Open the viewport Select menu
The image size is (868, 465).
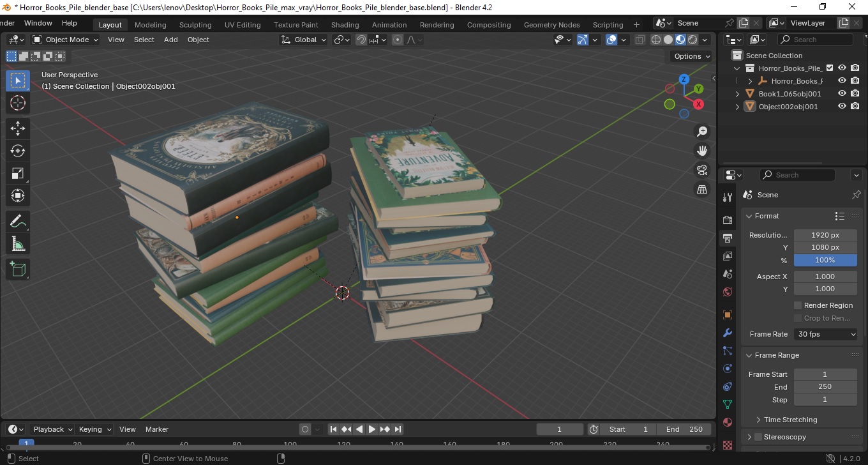[144, 40]
